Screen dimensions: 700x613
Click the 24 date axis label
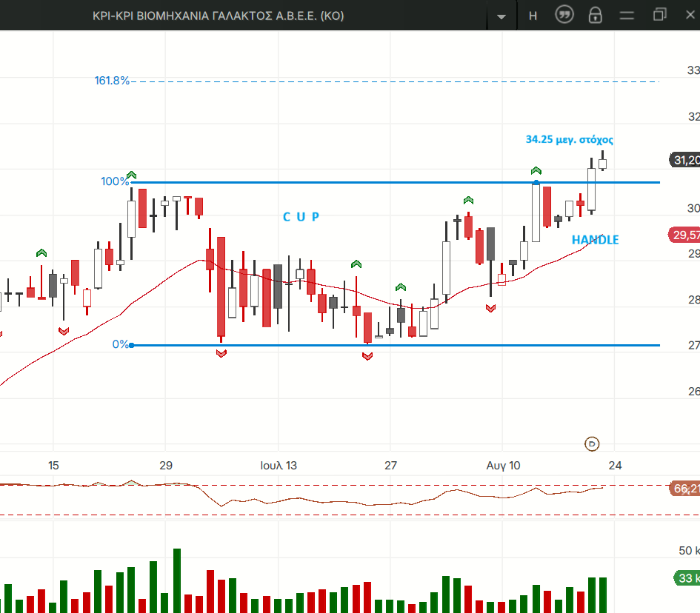[615, 466]
